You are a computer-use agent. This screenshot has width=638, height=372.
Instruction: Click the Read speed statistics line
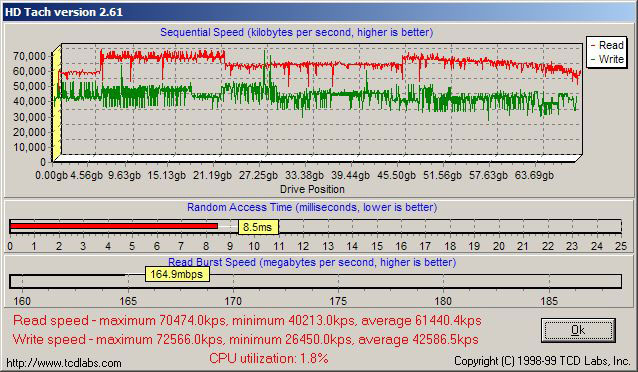pos(247,321)
